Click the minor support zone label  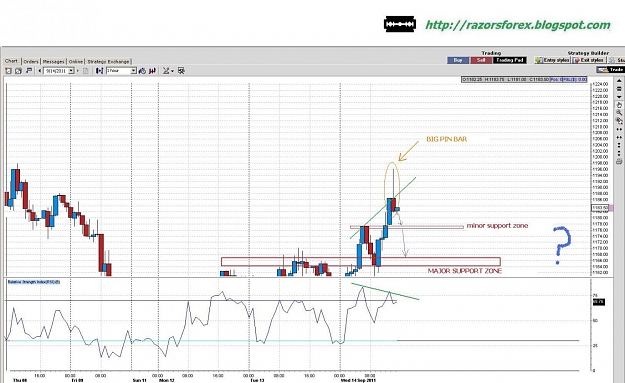(497, 226)
